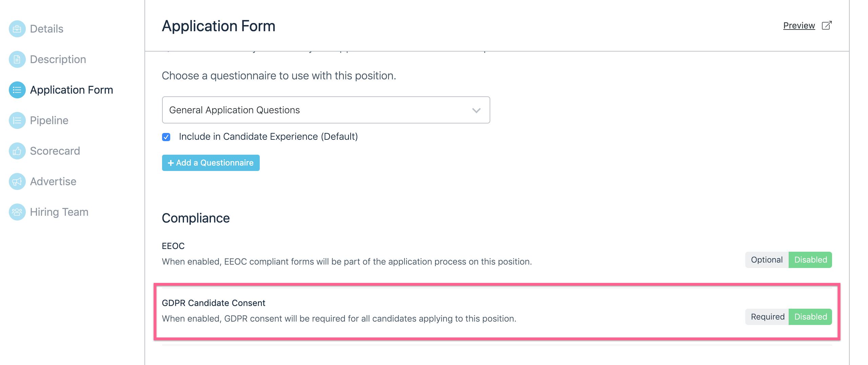Click the Description document icon
This screenshot has height=365, width=868.
point(17,59)
